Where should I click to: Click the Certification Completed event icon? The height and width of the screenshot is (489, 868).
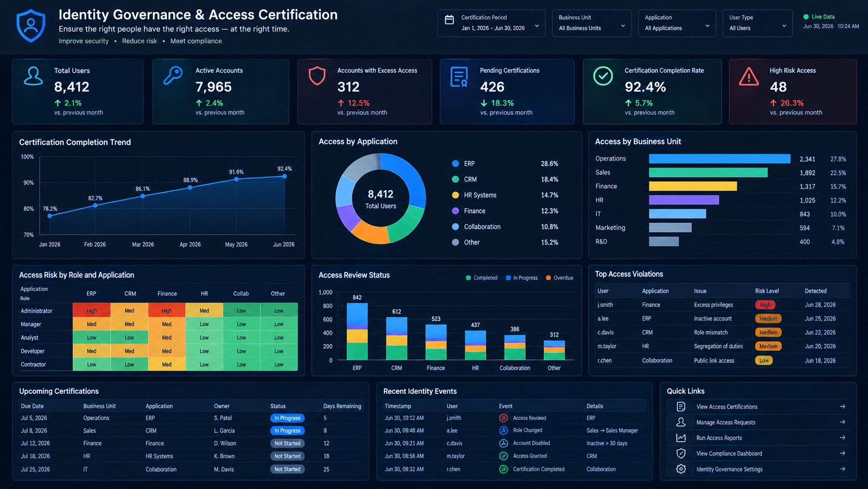click(x=503, y=469)
